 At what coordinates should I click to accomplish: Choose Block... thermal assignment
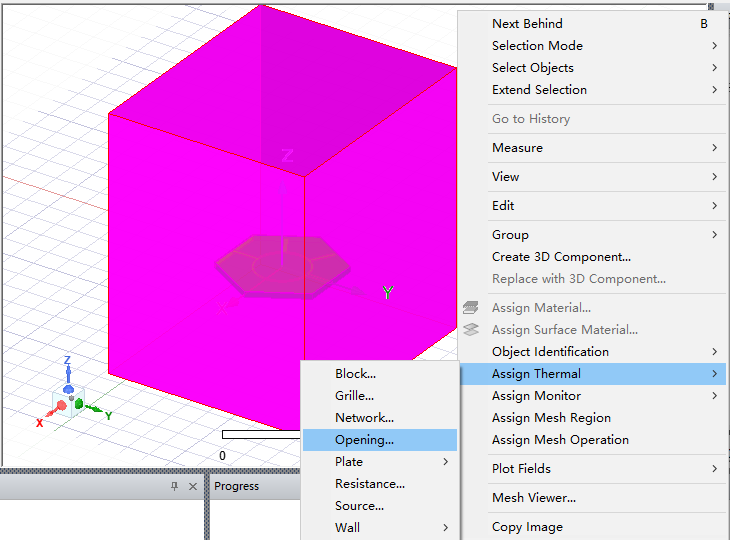pyautogui.click(x=355, y=374)
